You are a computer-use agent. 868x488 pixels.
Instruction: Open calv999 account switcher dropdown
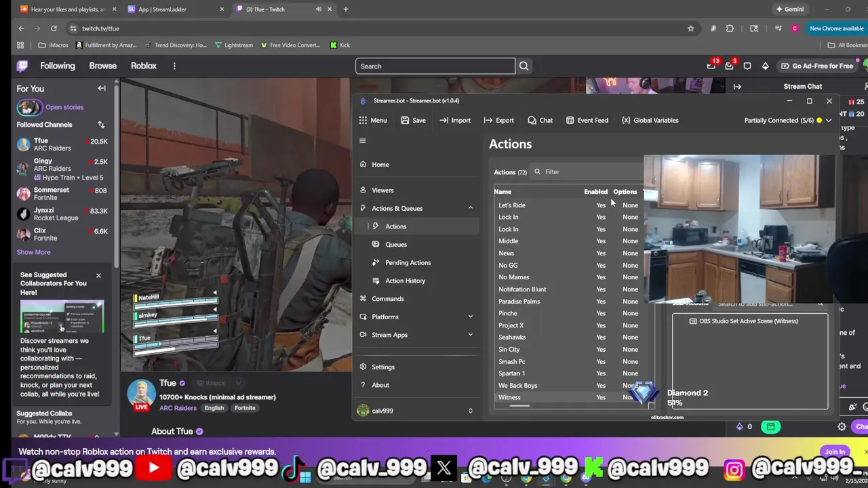pyautogui.click(x=415, y=411)
